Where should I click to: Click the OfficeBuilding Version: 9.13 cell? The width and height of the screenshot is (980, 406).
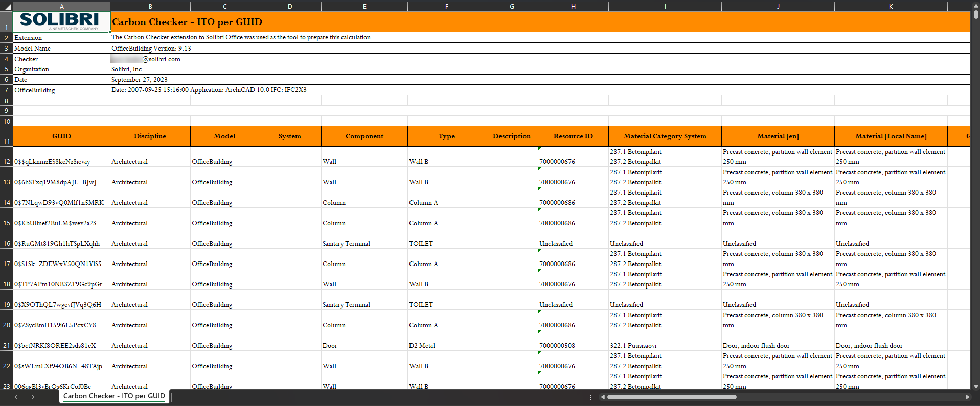coord(540,49)
